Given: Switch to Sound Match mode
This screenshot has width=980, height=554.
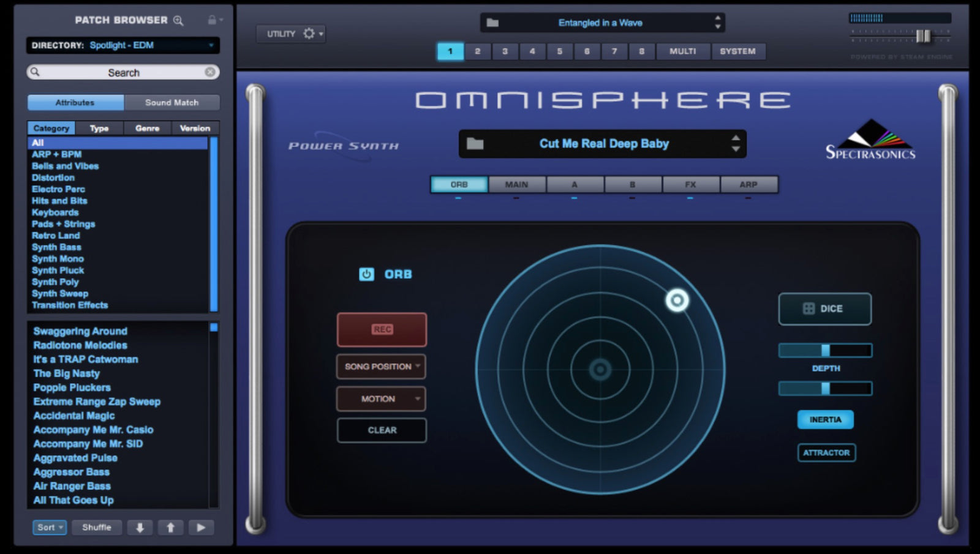Looking at the screenshot, I should pyautogui.click(x=171, y=102).
